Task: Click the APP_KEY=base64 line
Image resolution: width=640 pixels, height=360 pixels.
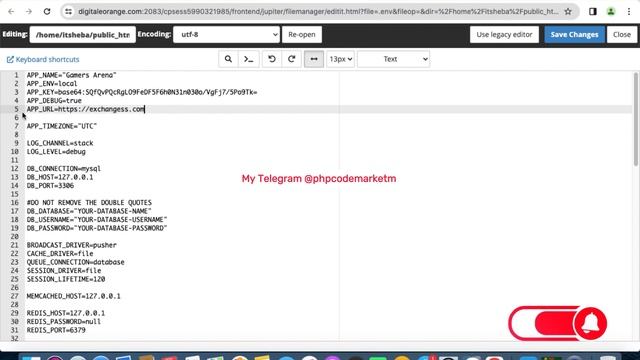Action: [x=142, y=92]
